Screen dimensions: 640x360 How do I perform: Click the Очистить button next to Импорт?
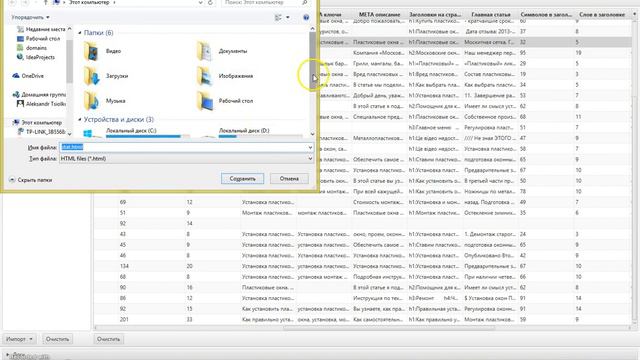(x=57, y=339)
